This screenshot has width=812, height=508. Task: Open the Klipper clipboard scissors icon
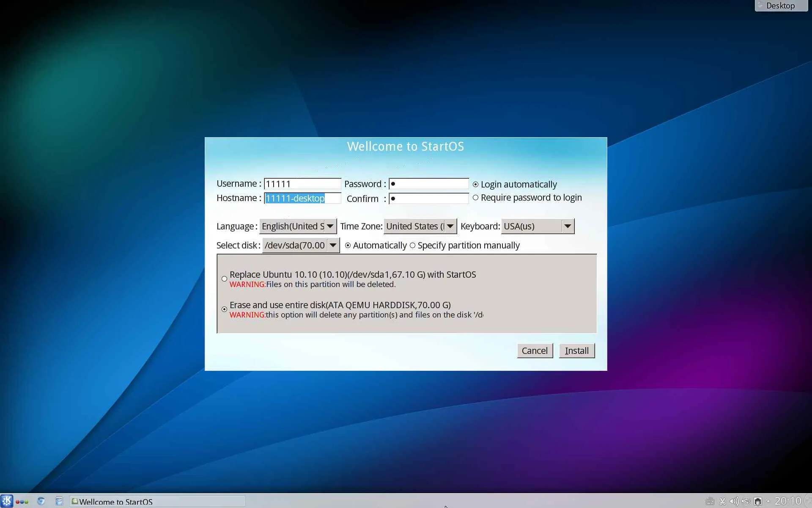tap(722, 502)
